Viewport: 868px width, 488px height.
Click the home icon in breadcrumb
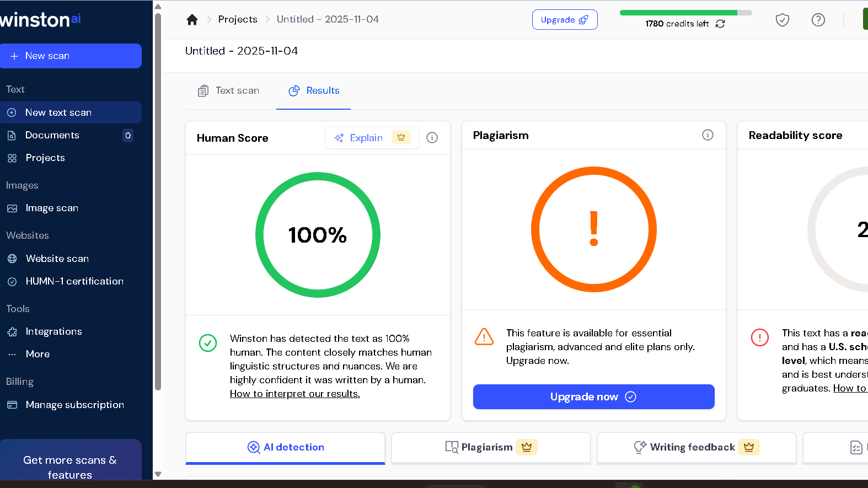point(192,20)
